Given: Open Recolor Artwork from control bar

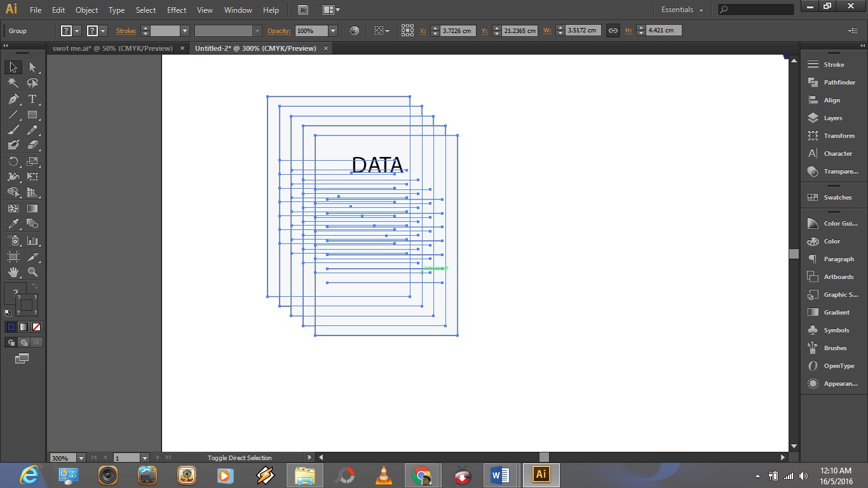Looking at the screenshot, I should 355,30.
